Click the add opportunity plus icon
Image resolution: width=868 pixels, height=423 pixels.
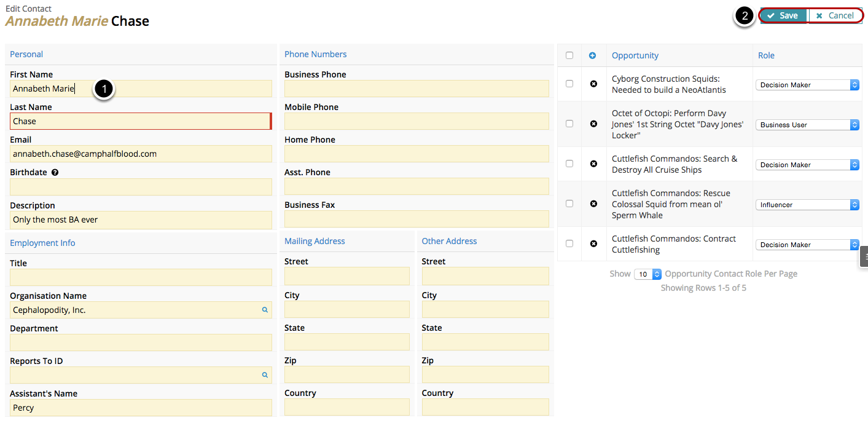coord(592,55)
